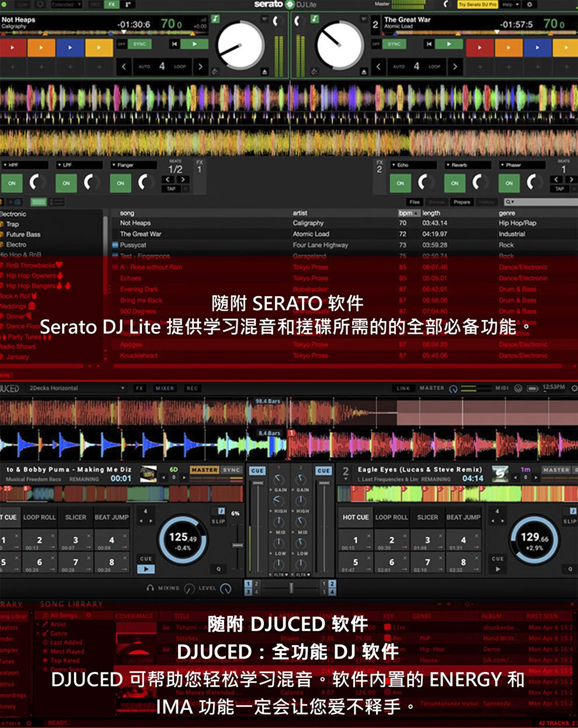Click the DJUCED crossfader

click(291, 588)
